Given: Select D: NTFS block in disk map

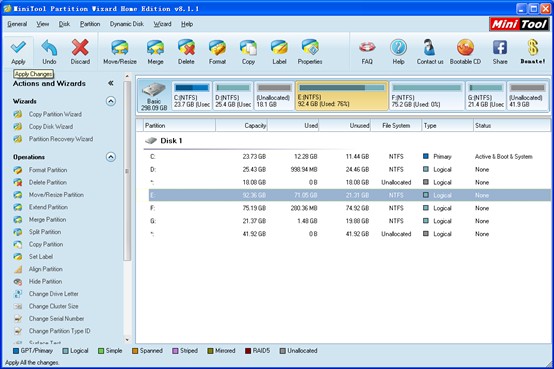Looking at the screenshot, I should (233, 96).
